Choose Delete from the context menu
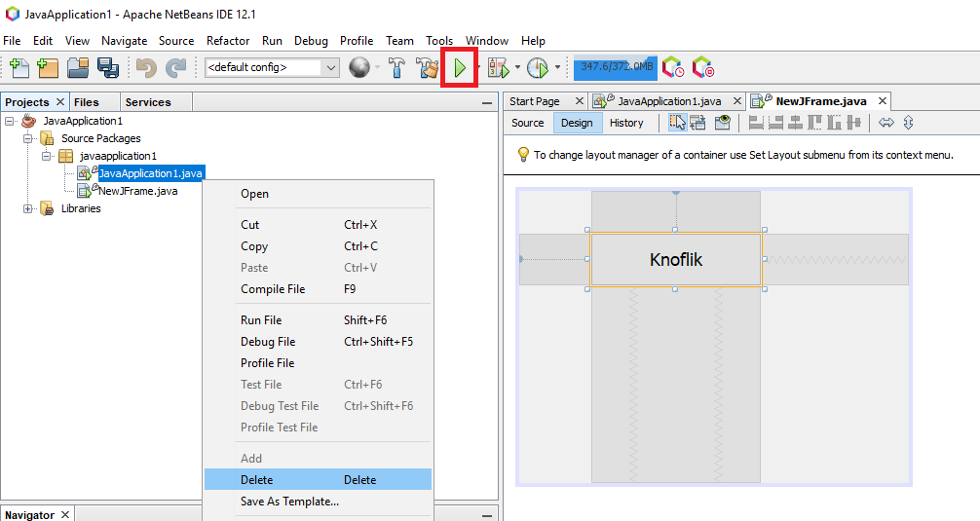 tap(257, 480)
